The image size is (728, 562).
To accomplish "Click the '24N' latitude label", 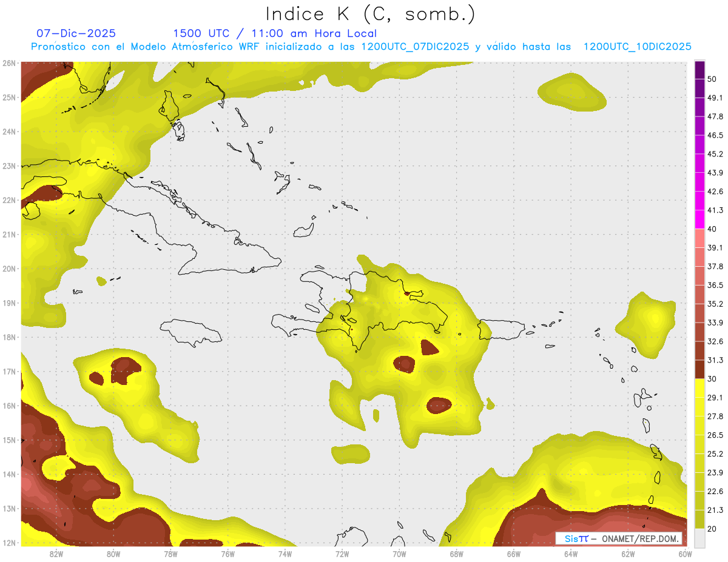I will click(9, 132).
